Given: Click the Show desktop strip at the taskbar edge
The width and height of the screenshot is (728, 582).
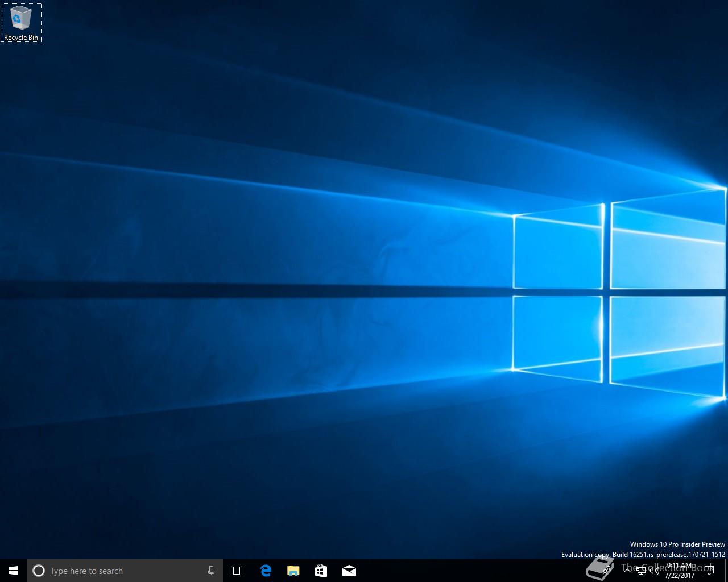Looking at the screenshot, I should click(726, 571).
